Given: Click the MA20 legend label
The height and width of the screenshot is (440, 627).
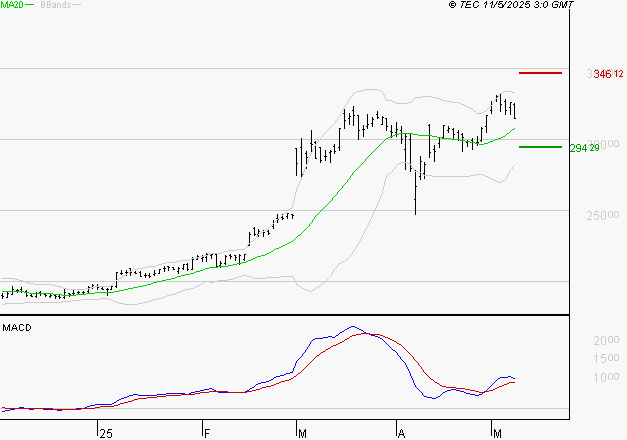Looking at the screenshot, I should point(12,5).
